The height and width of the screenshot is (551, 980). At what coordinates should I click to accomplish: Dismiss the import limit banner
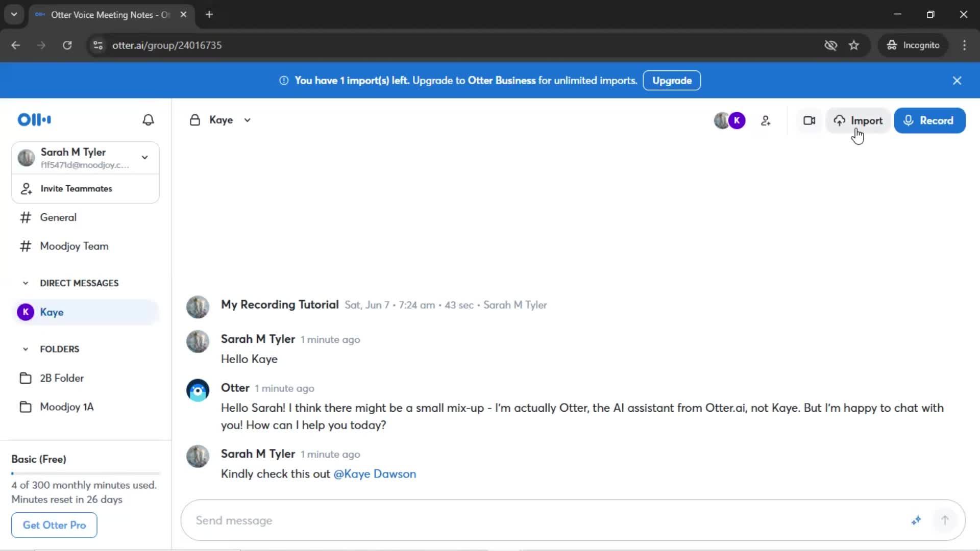(957, 81)
